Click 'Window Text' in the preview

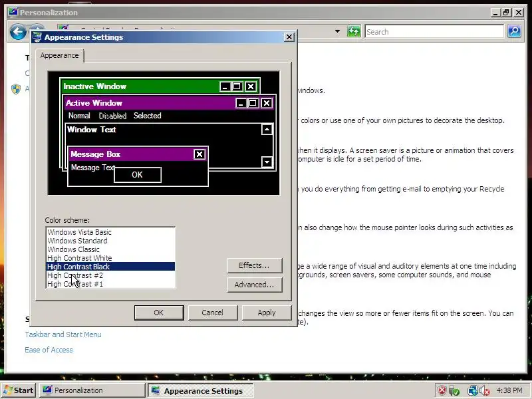[92, 130]
